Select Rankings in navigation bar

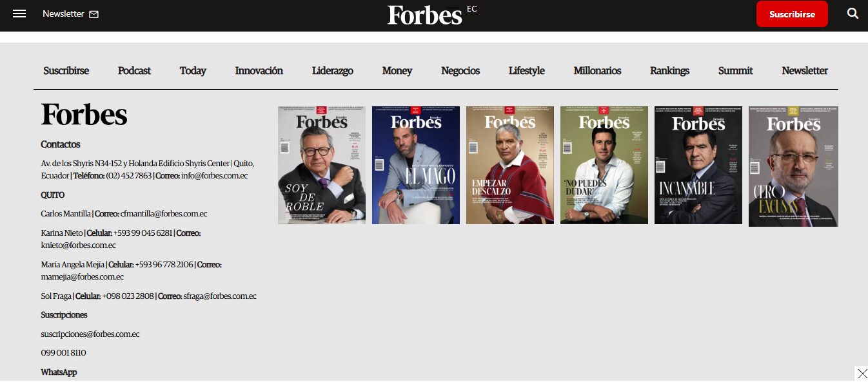click(669, 71)
